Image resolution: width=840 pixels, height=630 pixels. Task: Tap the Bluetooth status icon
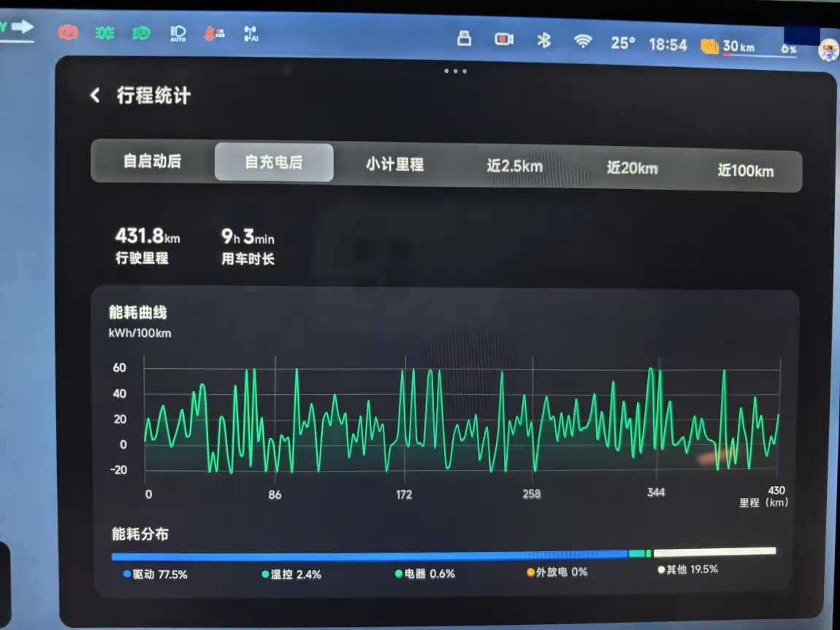point(544,40)
